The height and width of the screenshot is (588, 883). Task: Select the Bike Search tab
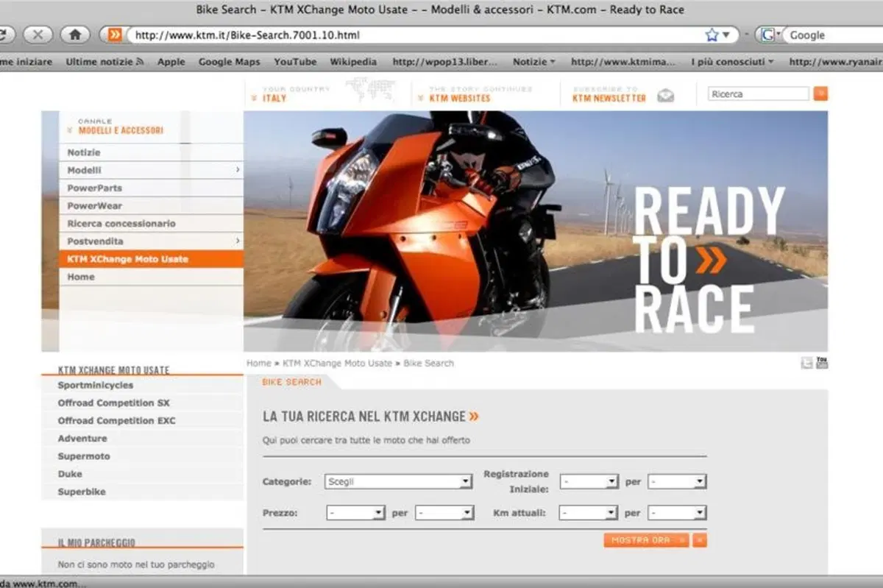pyautogui.click(x=292, y=382)
